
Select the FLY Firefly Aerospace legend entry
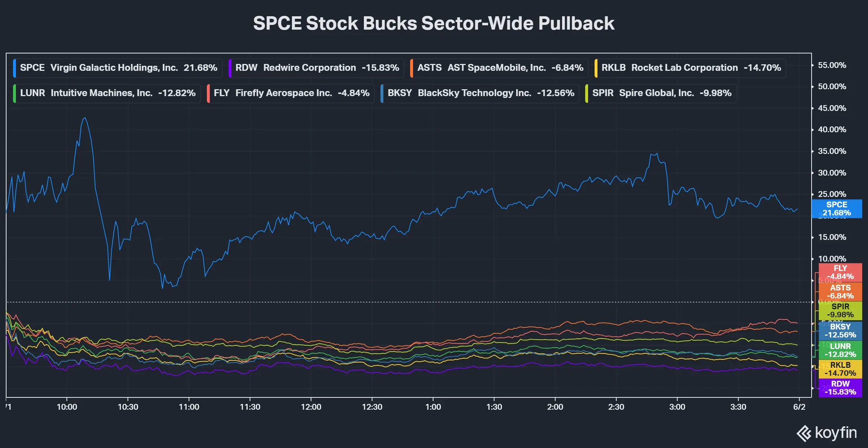click(x=290, y=93)
